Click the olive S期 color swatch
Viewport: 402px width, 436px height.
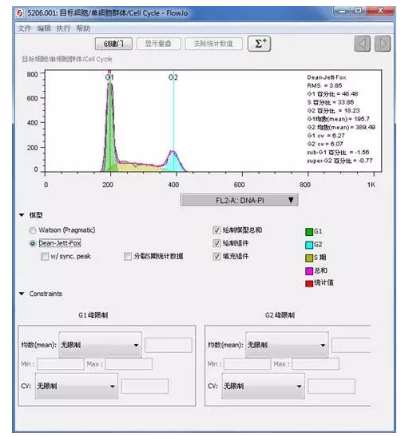(309, 258)
